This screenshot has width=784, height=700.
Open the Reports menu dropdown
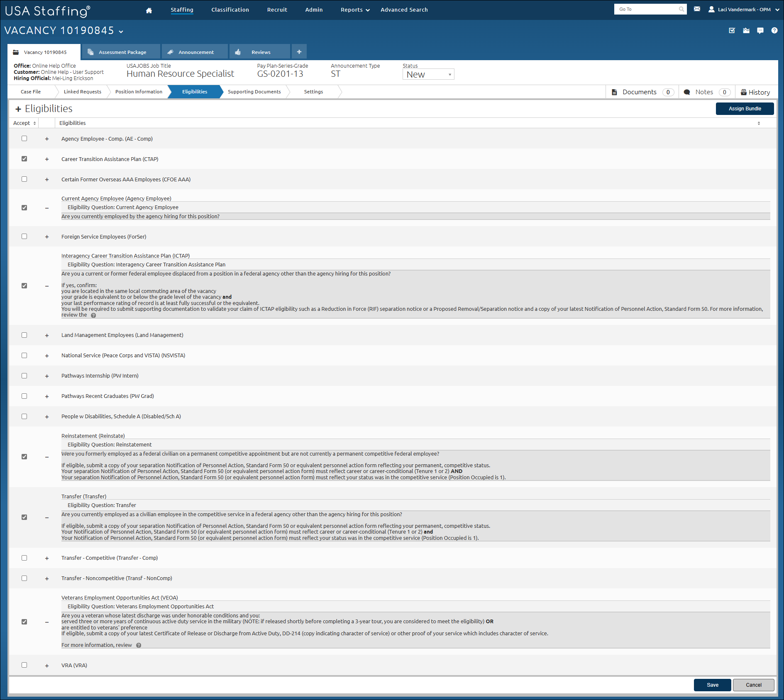click(355, 10)
